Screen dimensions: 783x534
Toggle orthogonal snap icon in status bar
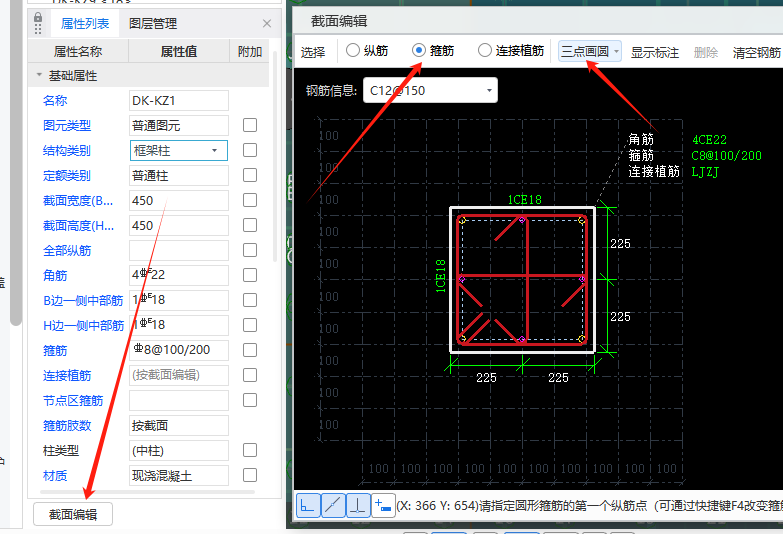tap(308, 506)
